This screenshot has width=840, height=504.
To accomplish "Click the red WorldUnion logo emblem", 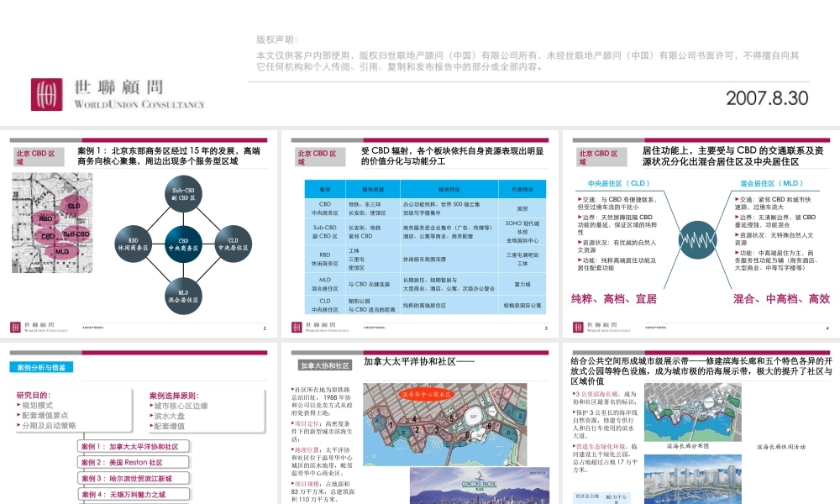I will tap(46, 94).
